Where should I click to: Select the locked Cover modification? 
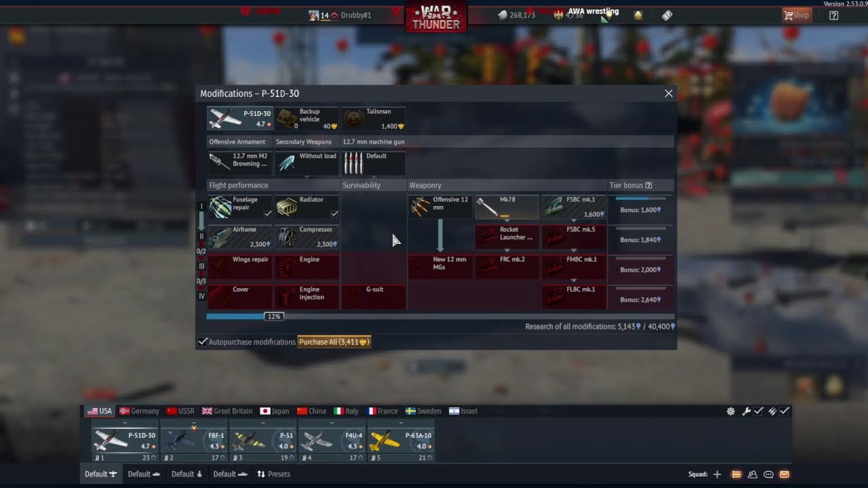coord(239,296)
